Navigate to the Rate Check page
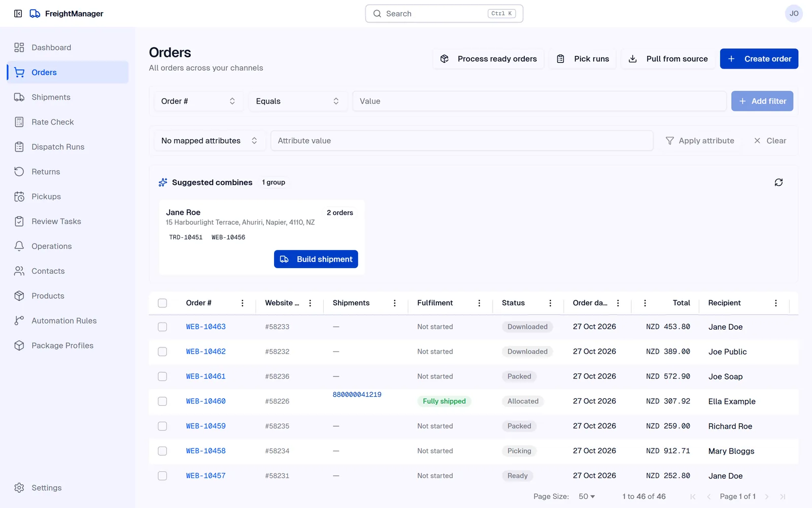812x508 pixels. pos(67,122)
